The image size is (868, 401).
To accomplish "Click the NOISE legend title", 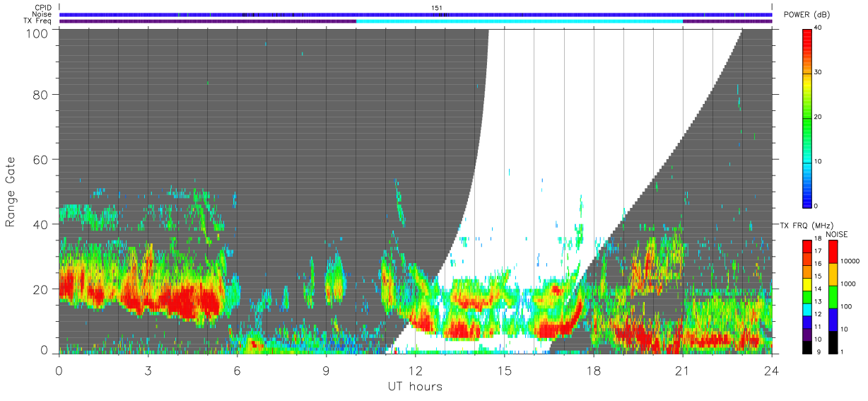I will pyautogui.click(x=836, y=234).
